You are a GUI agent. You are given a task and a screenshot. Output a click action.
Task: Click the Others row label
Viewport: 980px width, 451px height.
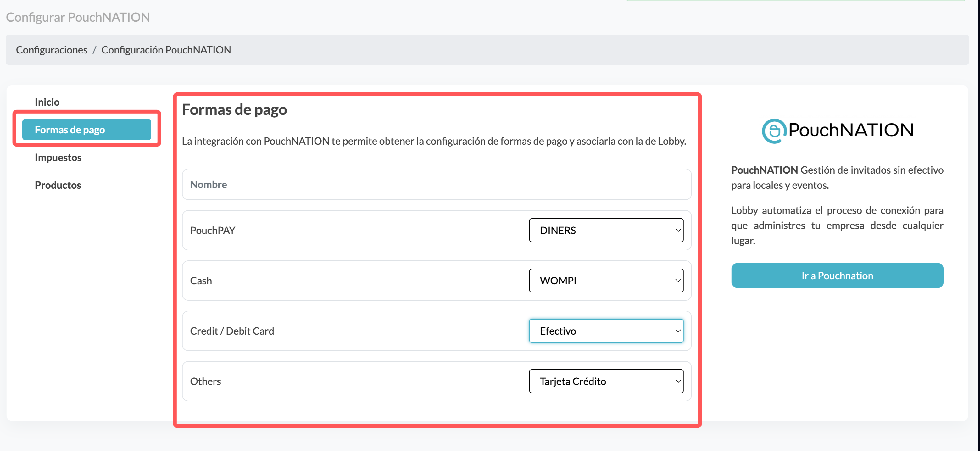[x=205, y=381]
